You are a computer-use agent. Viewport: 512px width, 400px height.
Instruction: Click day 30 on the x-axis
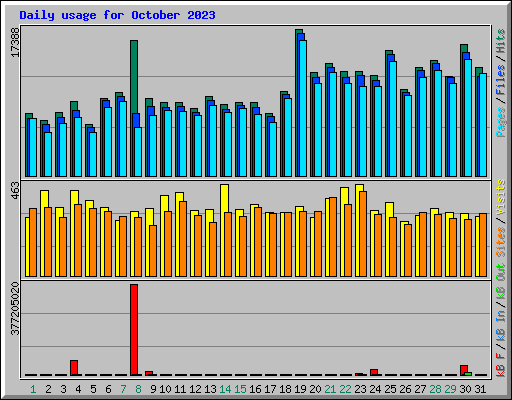click(465, 389)
